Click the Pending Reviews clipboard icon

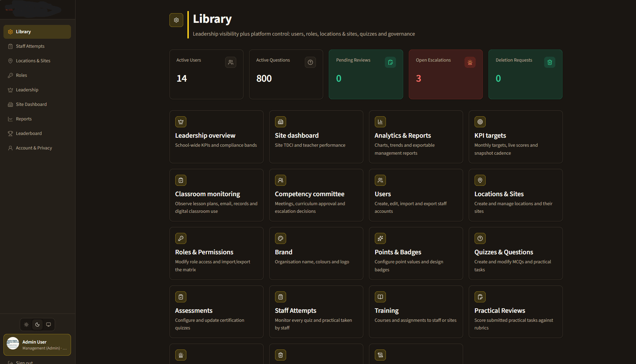pos(390,62)
